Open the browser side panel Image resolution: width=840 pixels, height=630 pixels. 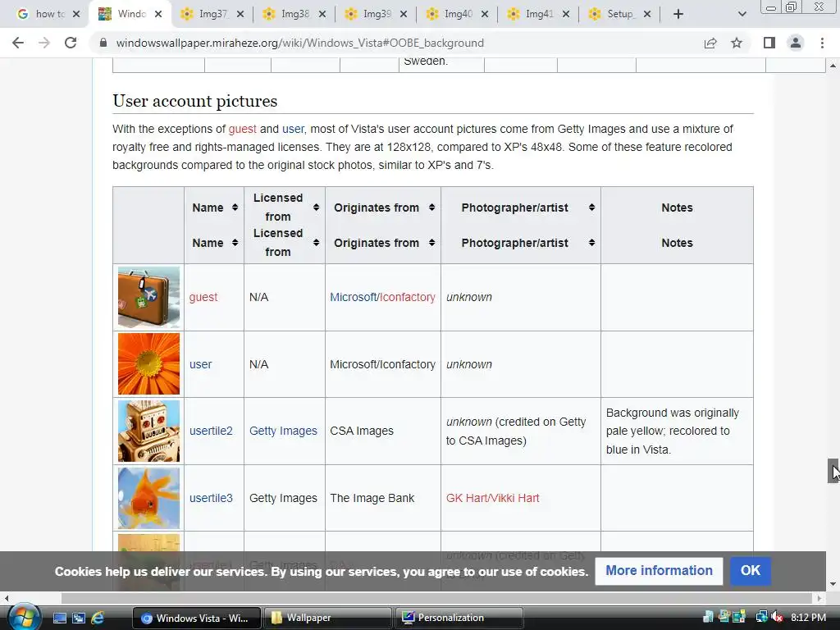click(x=769, y=43)
